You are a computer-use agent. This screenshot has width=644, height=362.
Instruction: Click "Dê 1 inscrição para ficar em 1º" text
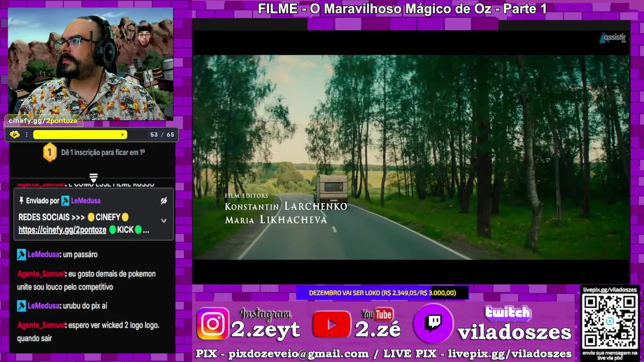(103, 152)
